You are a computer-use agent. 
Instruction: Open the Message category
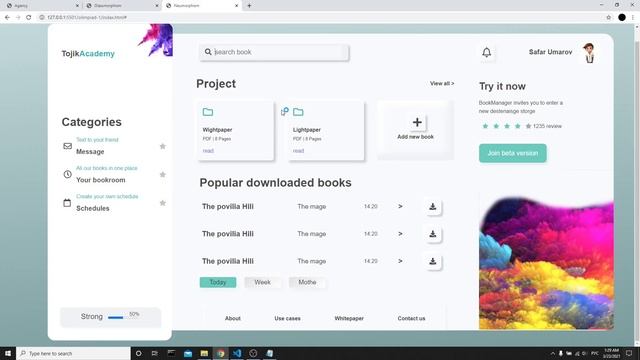coord(90,151)
